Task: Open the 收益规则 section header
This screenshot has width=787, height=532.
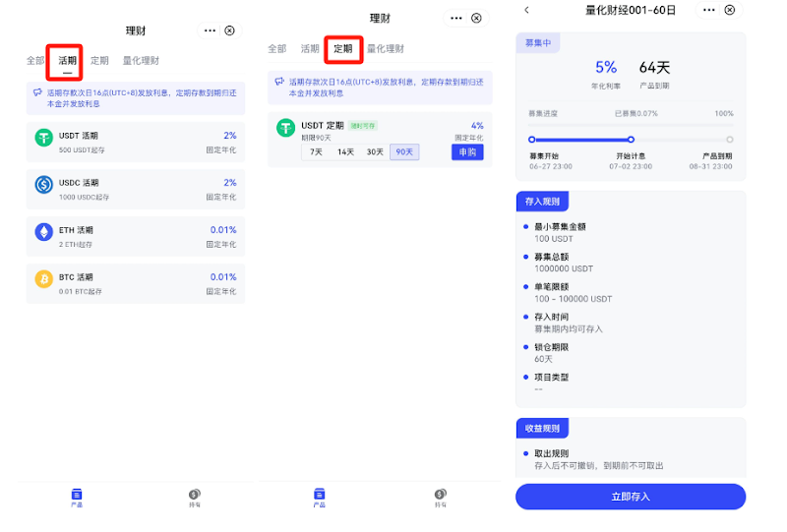Action: pos(542,428)
